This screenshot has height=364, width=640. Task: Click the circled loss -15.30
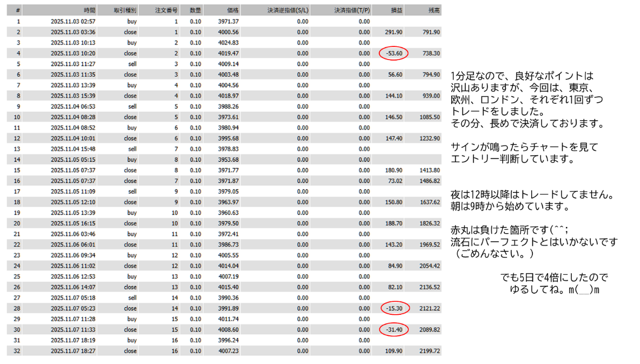pyautogui.click(x=395, y=308)
